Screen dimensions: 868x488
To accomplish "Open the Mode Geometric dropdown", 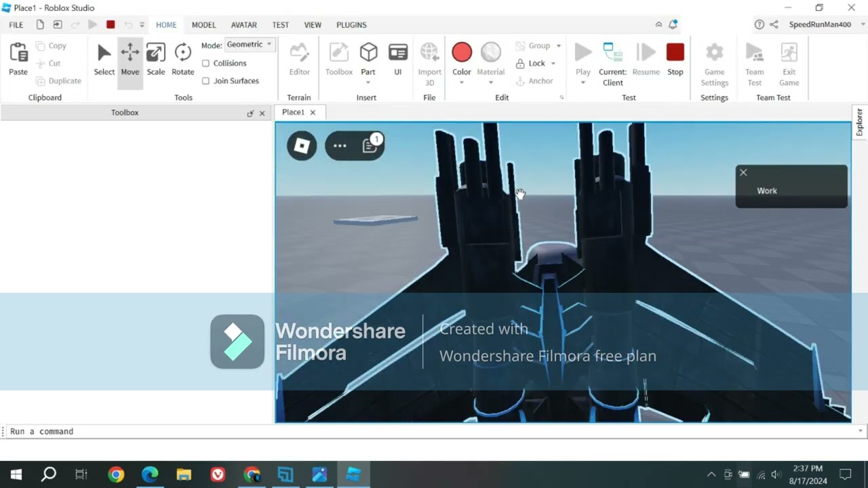I will point(250,44).
